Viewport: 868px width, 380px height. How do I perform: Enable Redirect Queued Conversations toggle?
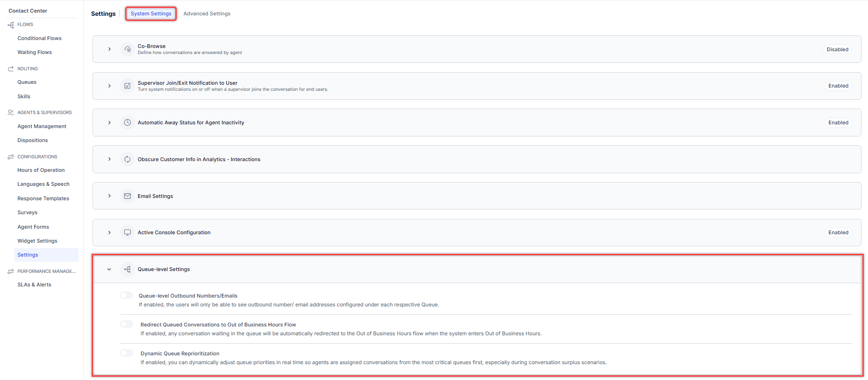tap(127, 324)
